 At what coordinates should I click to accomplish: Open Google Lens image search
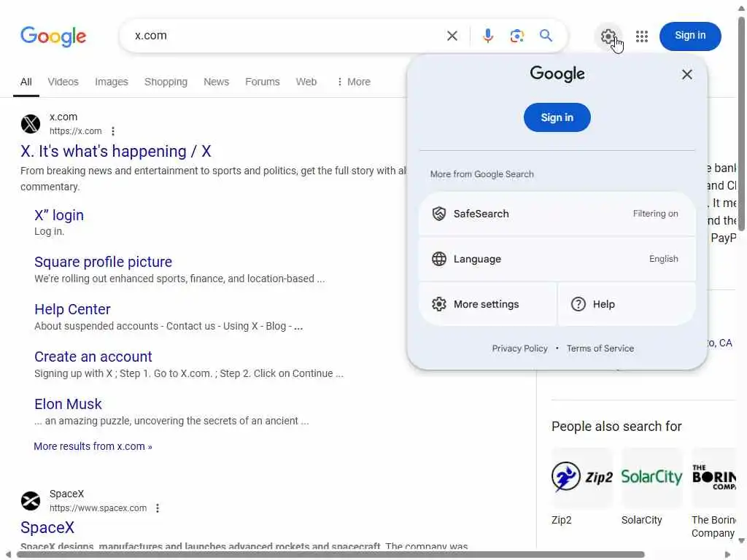[x=517, y=36]
